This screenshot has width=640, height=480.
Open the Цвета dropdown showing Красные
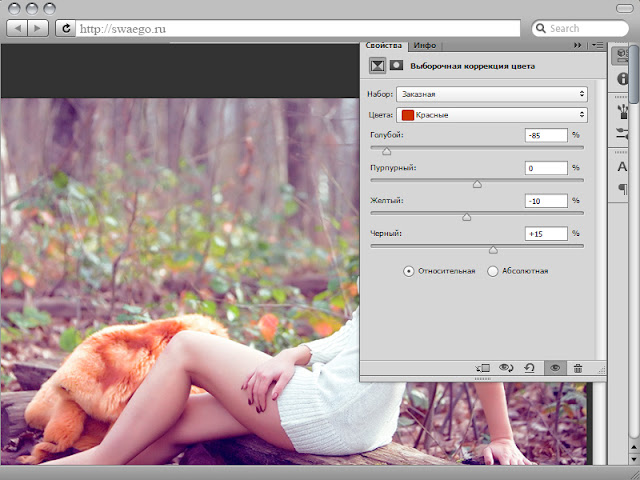492,115
